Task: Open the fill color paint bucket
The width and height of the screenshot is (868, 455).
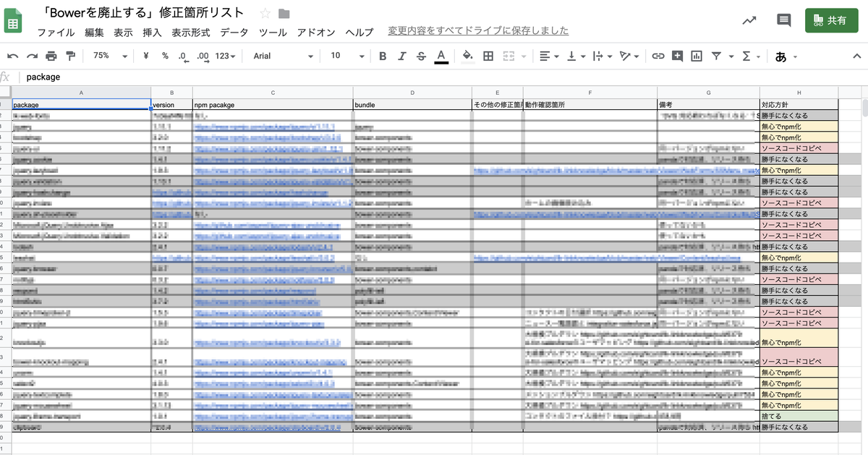Action: pos(467,56)
